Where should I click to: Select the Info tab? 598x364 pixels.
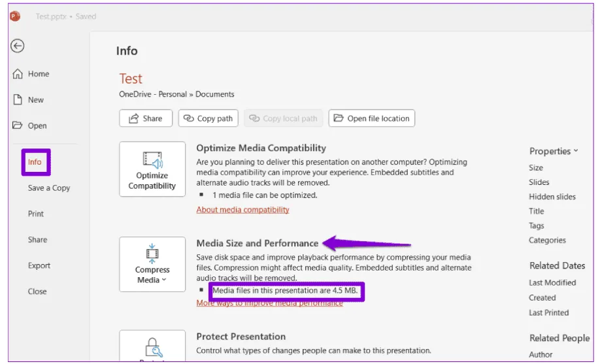click(35, 162)
